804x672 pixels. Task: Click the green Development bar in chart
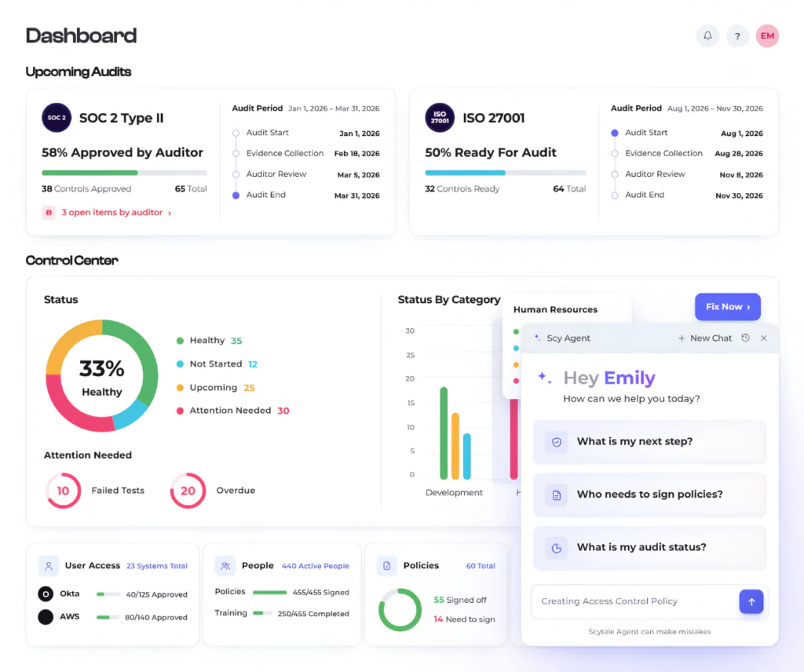[x=444, y=433]
